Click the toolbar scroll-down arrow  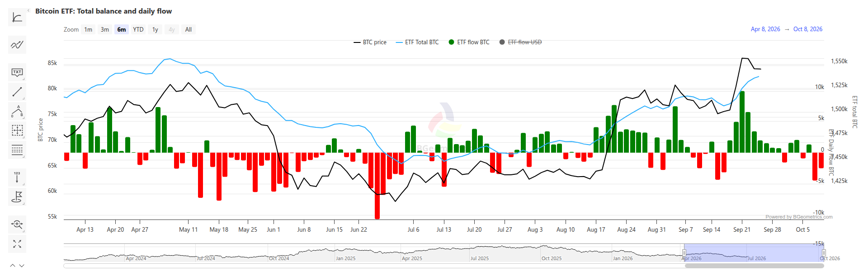click(22, 266)
